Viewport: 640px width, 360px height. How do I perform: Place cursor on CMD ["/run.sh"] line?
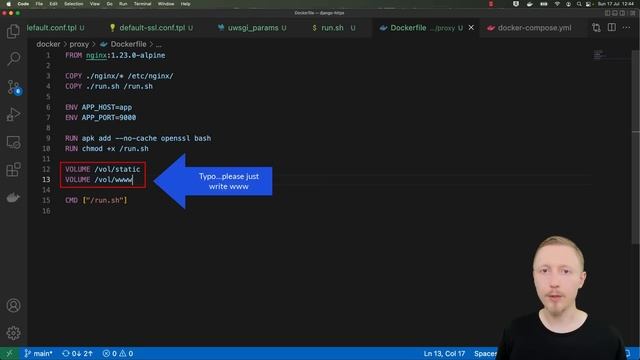coord(96,200)
